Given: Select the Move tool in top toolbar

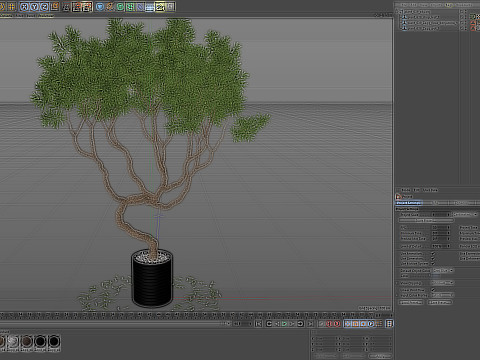Looking at the screenshot, I should (x=12, y=6).
